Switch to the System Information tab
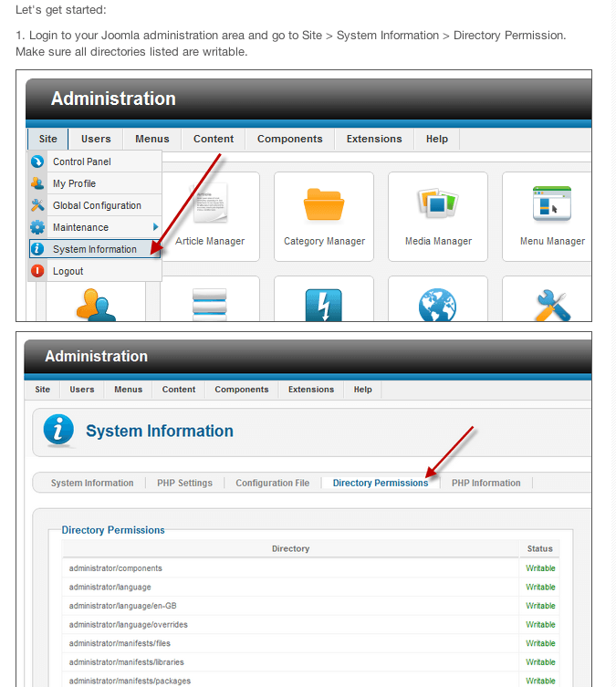 click(92, 483)
